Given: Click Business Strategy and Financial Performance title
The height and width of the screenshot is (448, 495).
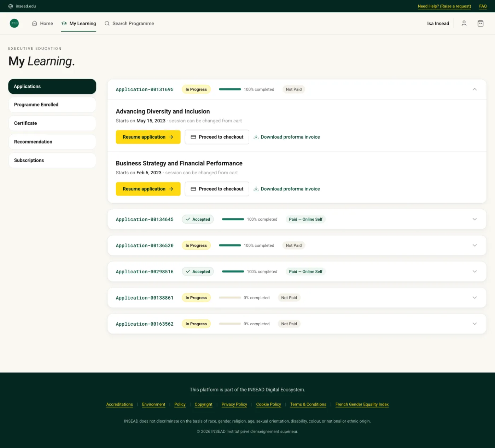Looking at the screenshot, I should pos(179,163).
